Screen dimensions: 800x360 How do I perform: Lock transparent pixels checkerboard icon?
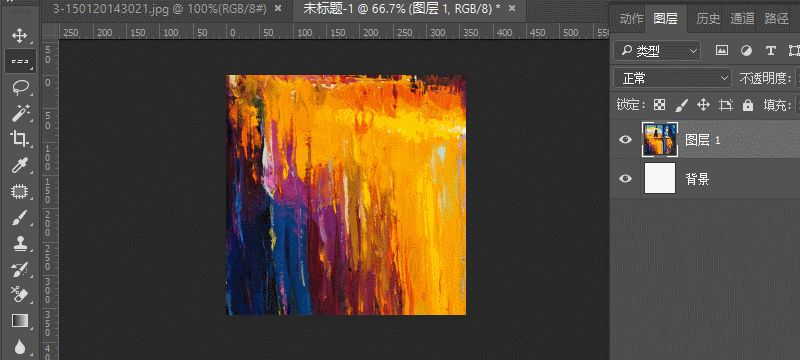(x=660, y=106)
